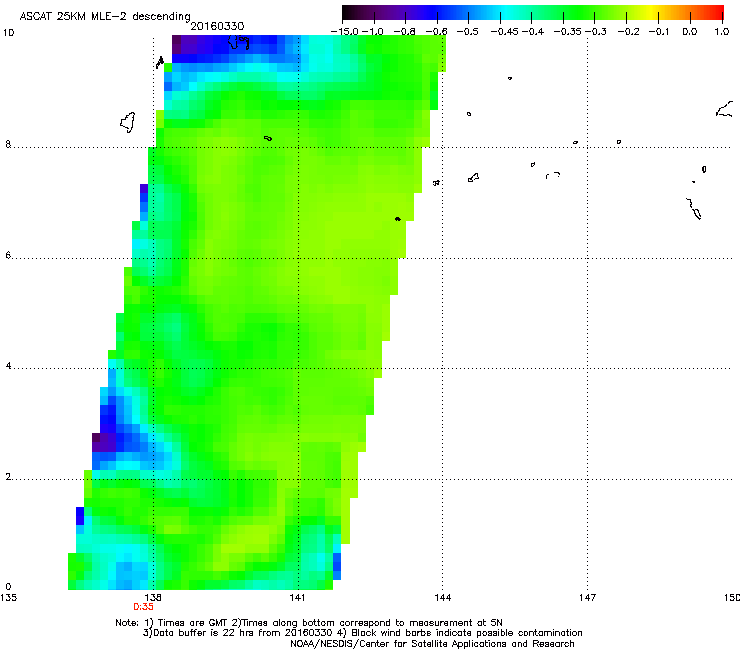Click the red end of the color bar

tap(716, 13)
